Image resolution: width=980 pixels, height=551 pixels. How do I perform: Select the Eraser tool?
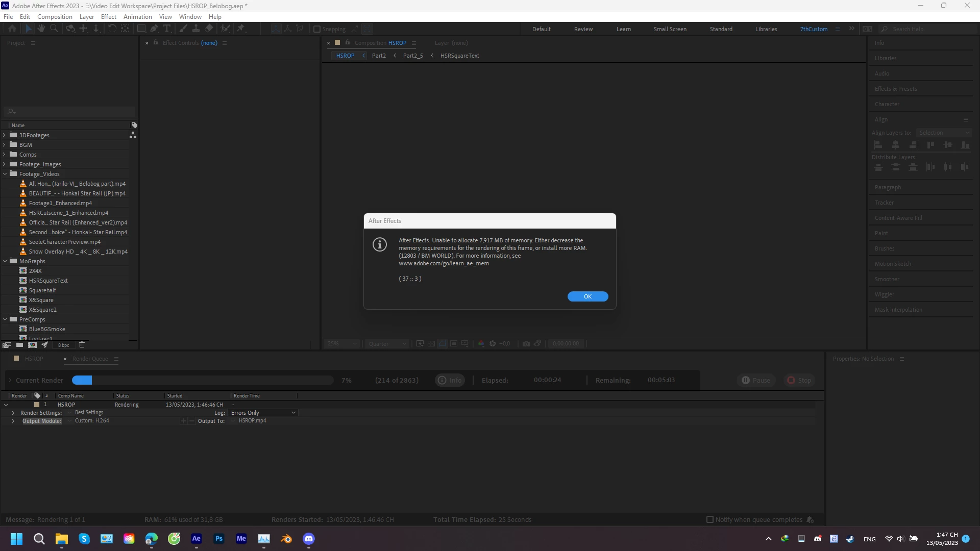click(209, 29)
